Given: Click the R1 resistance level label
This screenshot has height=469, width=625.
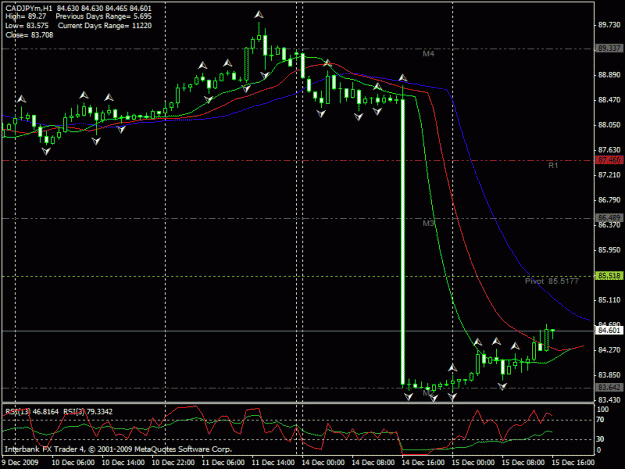Looking at the screenshot, I should click(x=553, y=165).
